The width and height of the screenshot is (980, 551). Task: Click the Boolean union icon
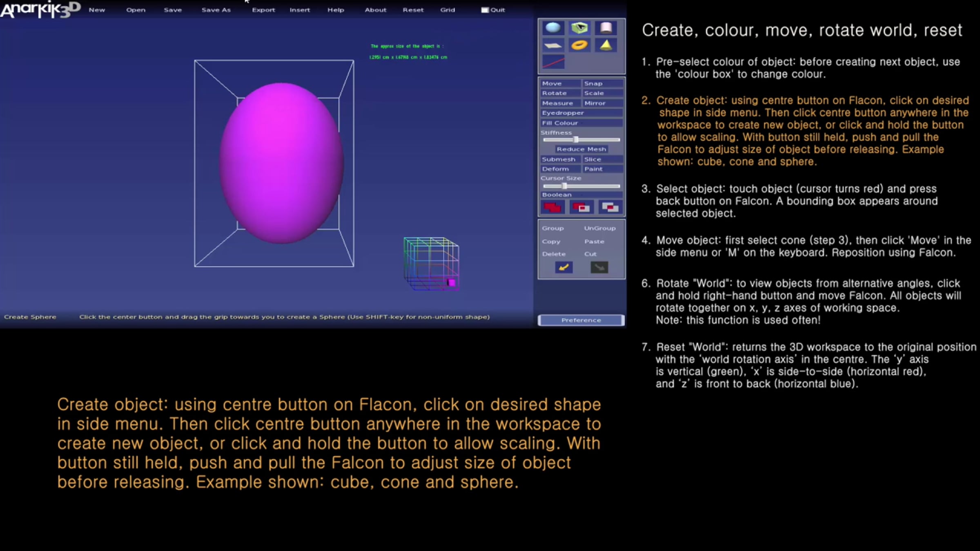pos(552,207)
